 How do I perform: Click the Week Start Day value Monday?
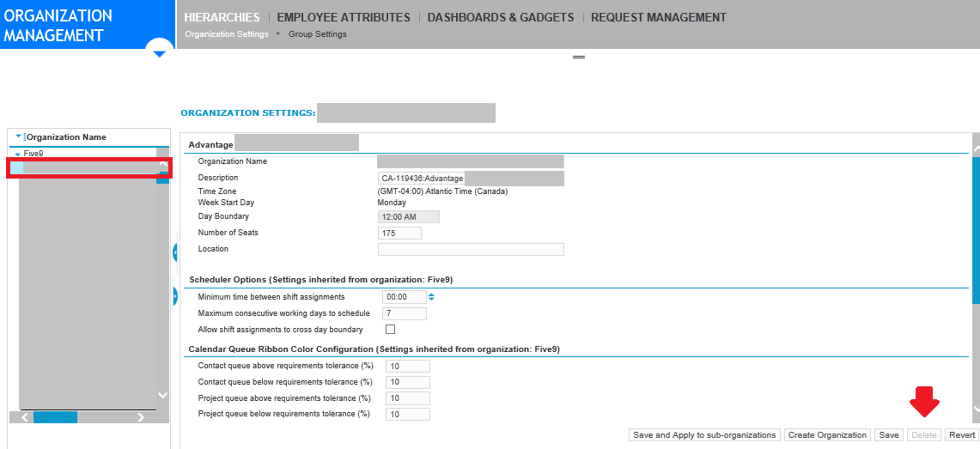pyautogui.click(x=392, y=203)
